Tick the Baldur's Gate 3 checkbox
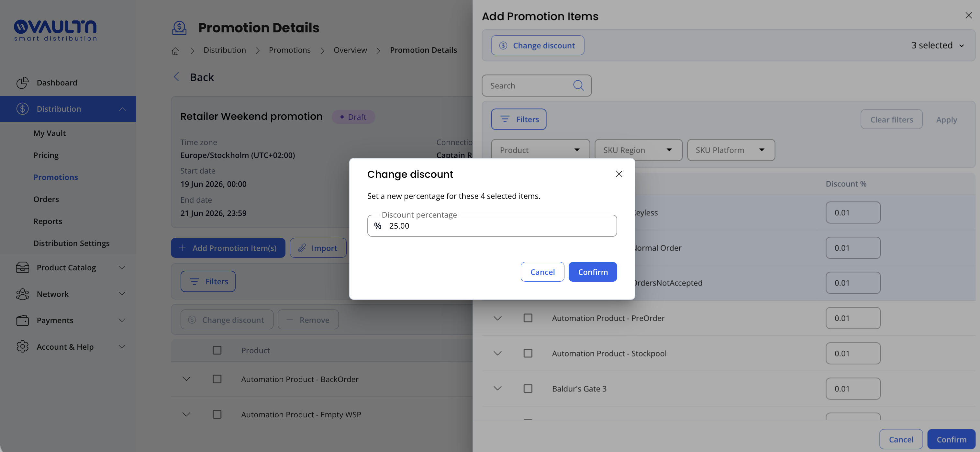 tap(528, 388)
